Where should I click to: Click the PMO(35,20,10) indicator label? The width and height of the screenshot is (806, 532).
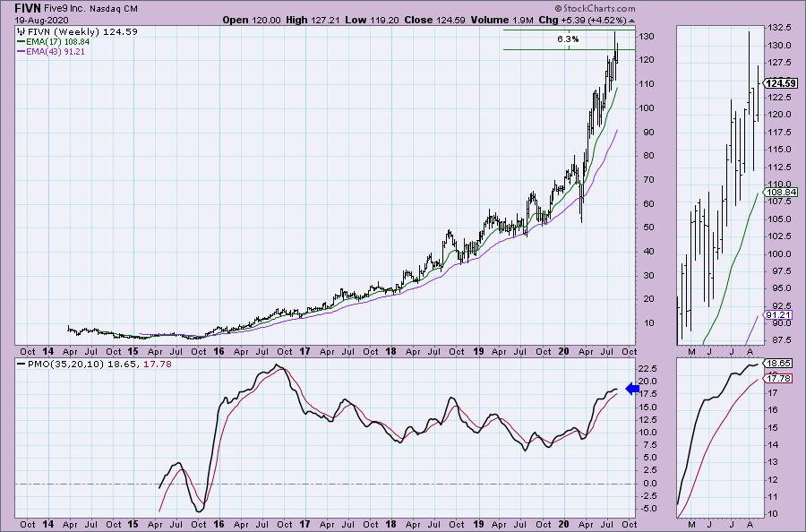65,364
